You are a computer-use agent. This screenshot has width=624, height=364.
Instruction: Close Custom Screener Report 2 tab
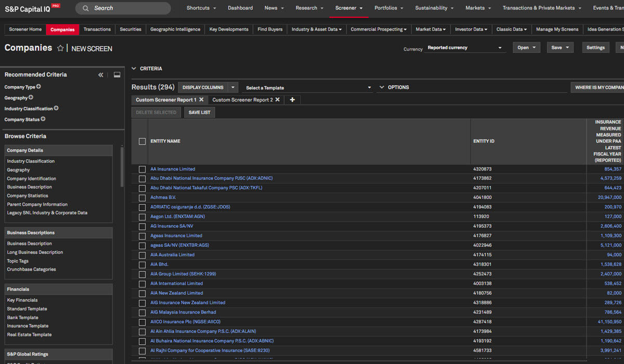click(x=277, y=99)
